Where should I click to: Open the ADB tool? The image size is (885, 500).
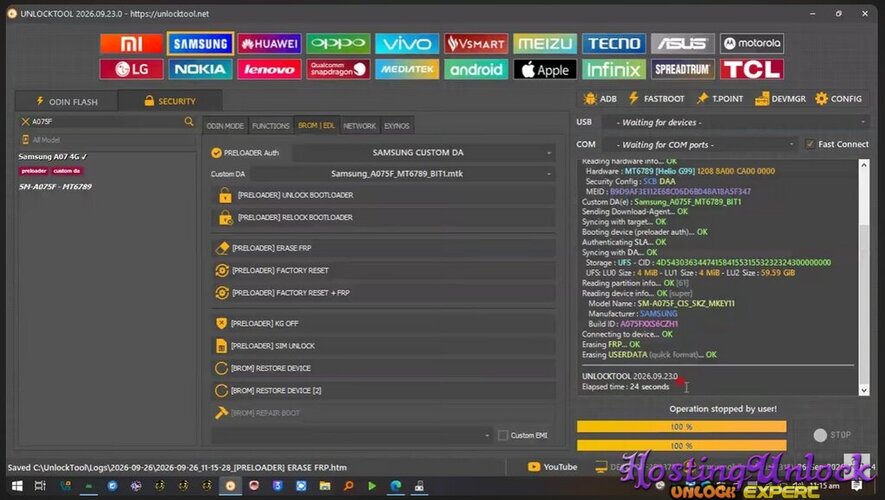point(601,99)
